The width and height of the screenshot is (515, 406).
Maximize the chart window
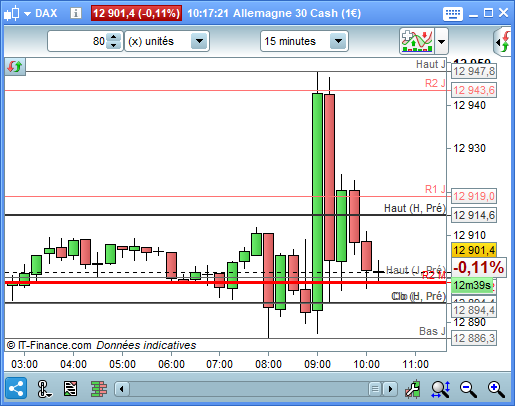click(x=488, y=13)
